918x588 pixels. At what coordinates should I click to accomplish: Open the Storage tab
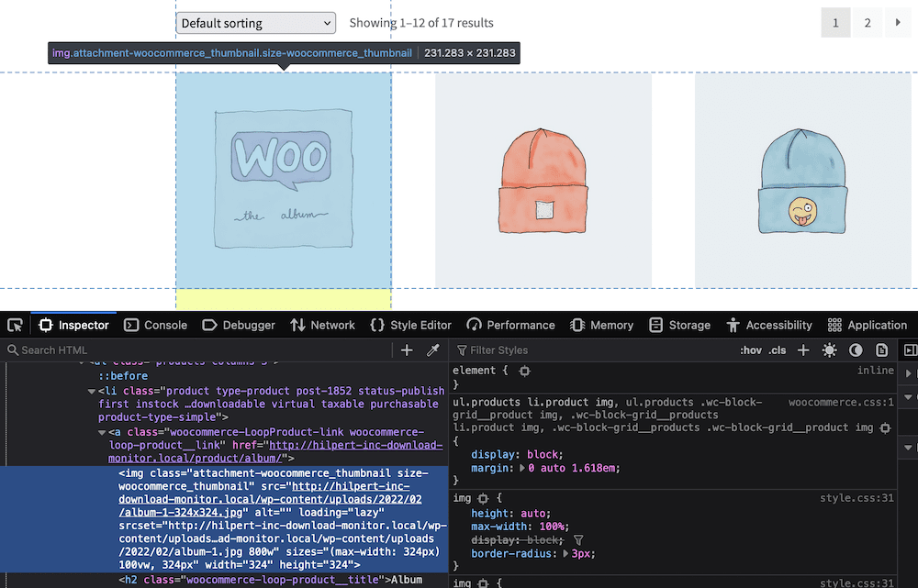click(x=679, y=326)
